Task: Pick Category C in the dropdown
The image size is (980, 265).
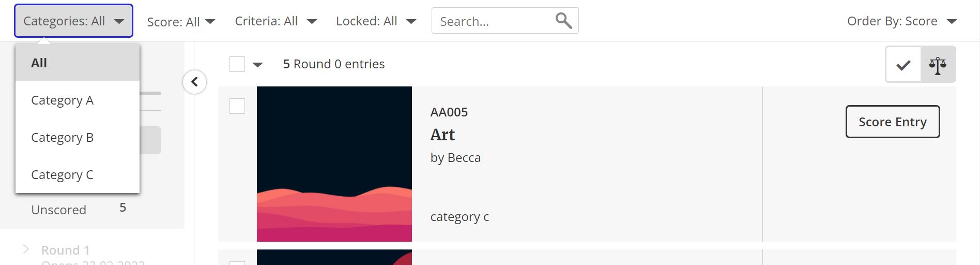Action: tap(62, 174)
